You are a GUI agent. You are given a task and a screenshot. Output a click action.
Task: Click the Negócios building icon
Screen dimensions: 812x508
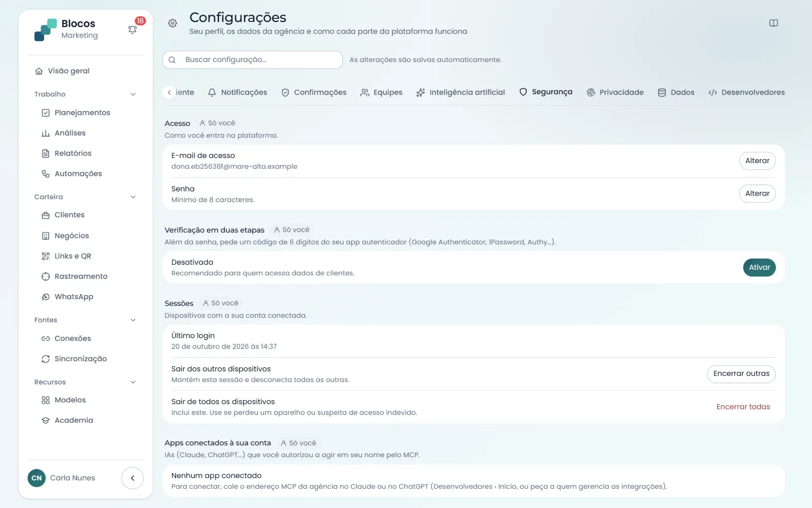pos(46,236)
